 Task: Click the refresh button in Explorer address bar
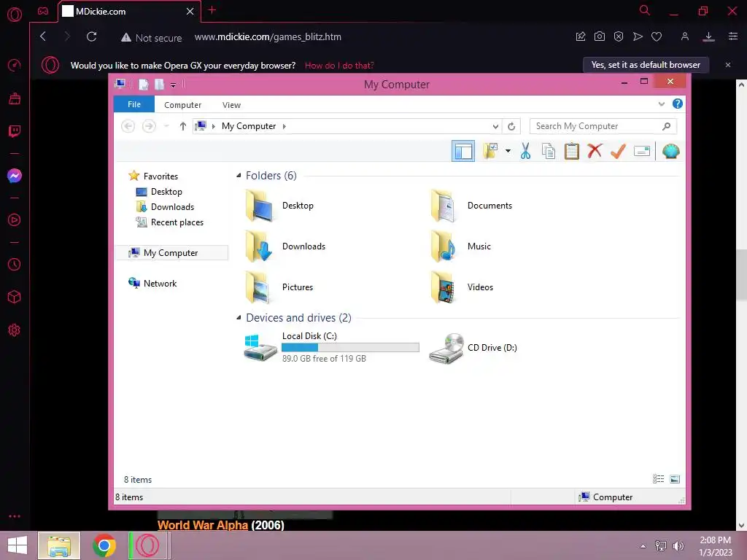[511, 126]
